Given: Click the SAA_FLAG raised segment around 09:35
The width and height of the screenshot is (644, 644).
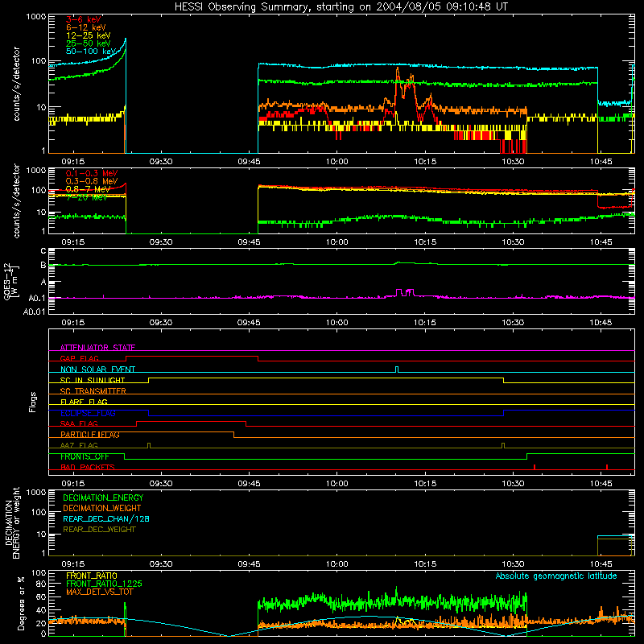Looking at the screenshot, I should point(191,421).
